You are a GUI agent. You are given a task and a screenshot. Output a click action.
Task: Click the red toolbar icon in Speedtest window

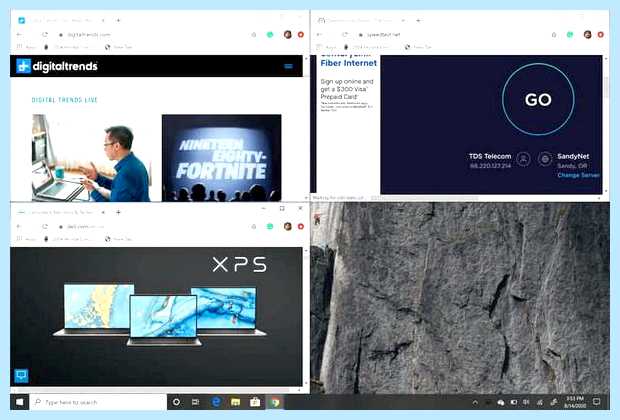(x=601, y=35)
